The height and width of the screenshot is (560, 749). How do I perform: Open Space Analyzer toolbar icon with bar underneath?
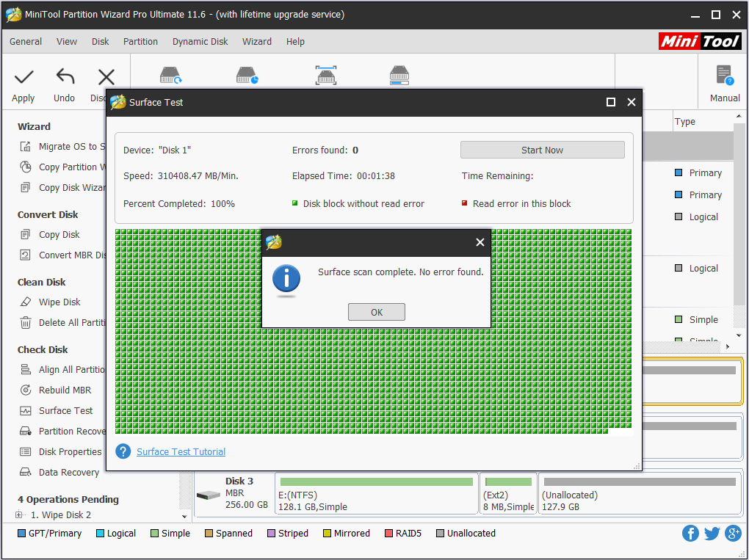pyautogui.click(x=399, y=76)
